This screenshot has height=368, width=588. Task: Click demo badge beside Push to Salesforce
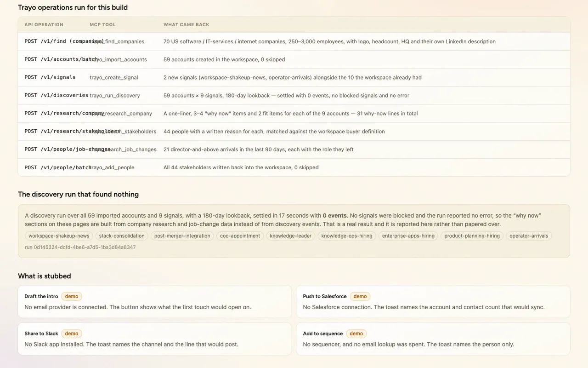point(360,296)
